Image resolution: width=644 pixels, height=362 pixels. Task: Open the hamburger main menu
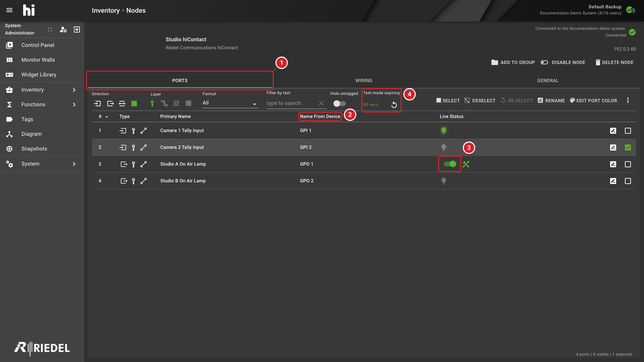9,10
